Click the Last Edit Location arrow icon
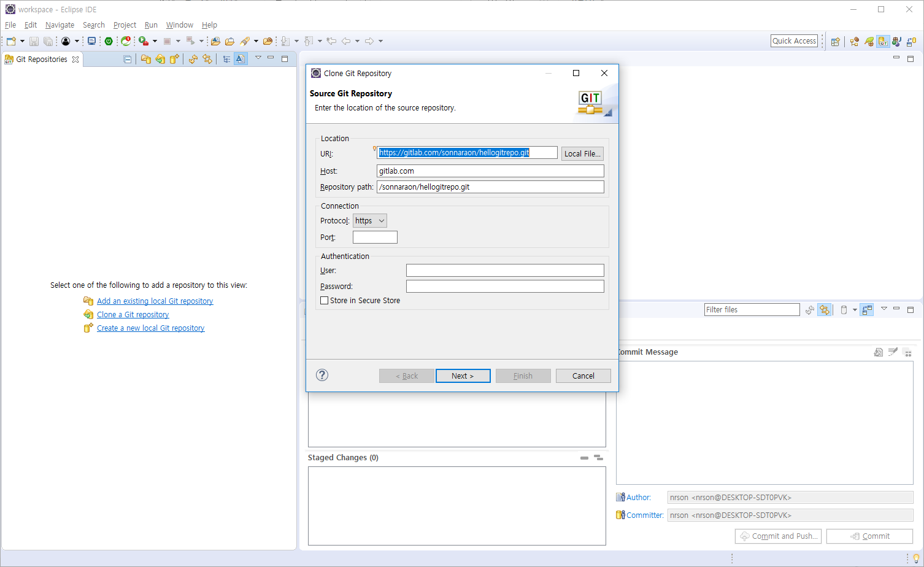Image resolution: width=924 pixels, height=567 pixels. 331,41
